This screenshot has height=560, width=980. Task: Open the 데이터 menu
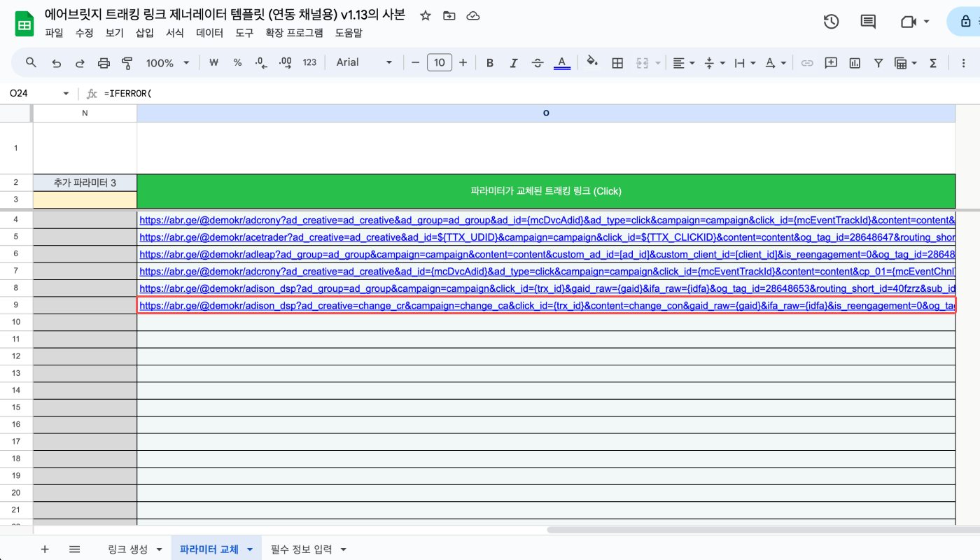(x=209, y=33)
